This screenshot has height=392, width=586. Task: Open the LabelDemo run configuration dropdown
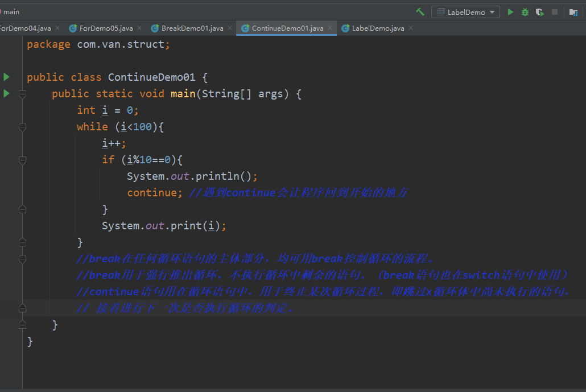pos(465,12)
